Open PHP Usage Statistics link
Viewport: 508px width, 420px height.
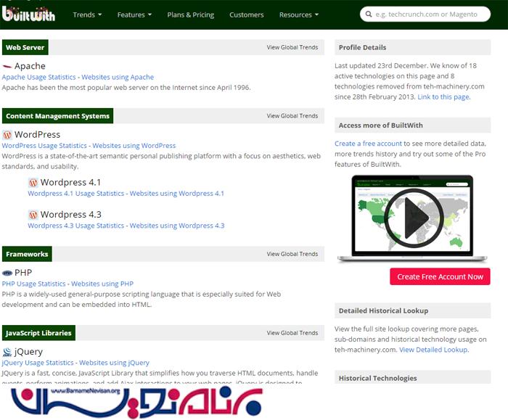tap(33, 284)
